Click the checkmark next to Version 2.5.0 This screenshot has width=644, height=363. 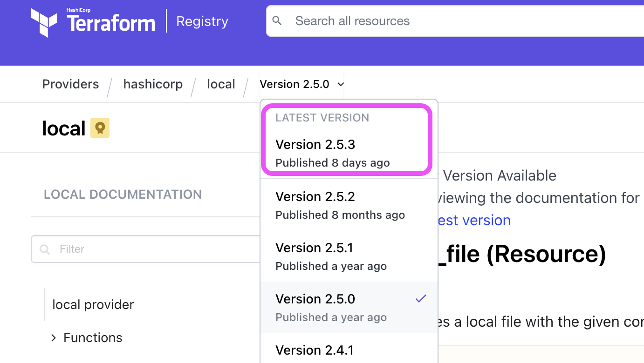[x=421, y=299]
